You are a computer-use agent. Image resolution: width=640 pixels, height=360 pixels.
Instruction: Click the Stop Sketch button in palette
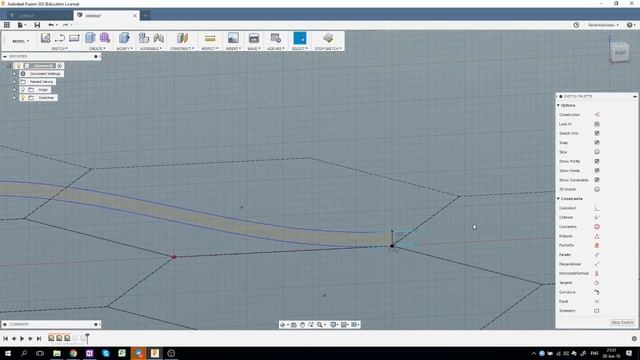point(622,322)
